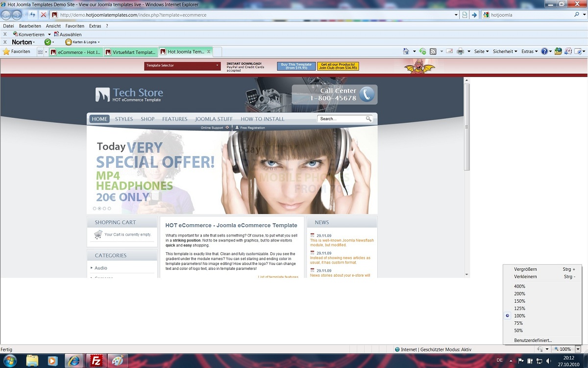Click the green folder toolbar icon
The image size is (588, 368).
[x=558, y=52]
